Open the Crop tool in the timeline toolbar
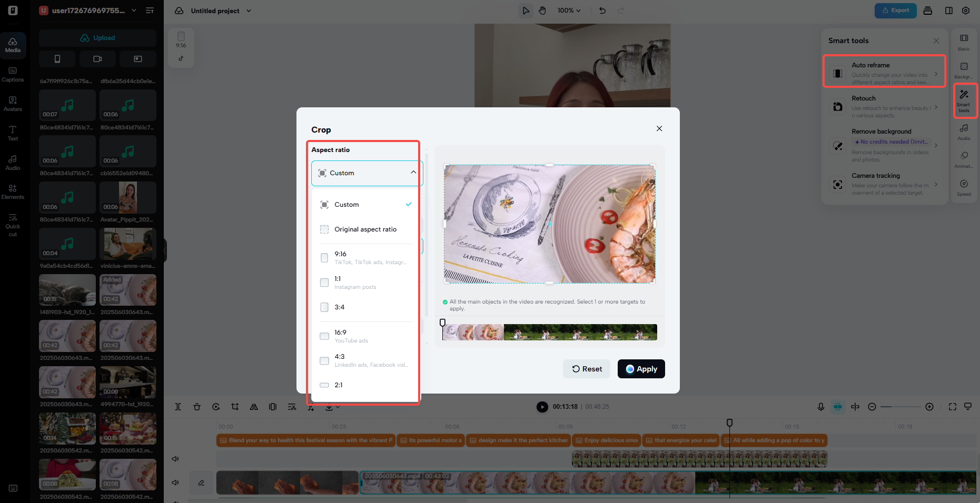 click(235, 407)
